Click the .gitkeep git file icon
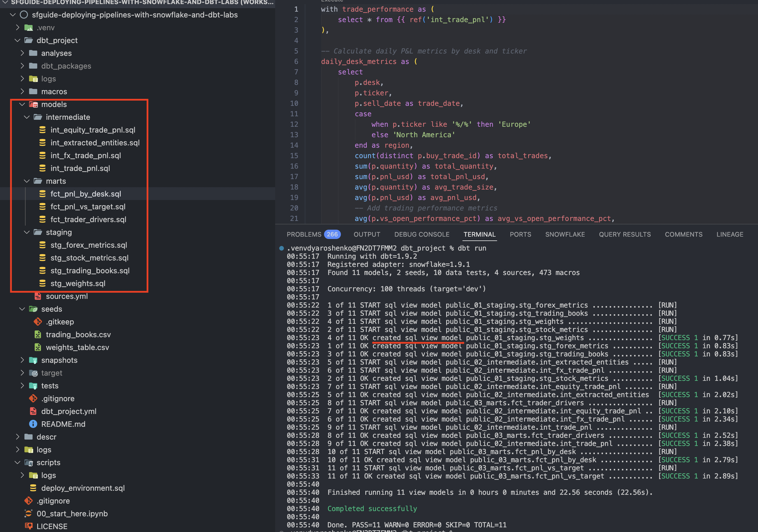 pos(38,322)
